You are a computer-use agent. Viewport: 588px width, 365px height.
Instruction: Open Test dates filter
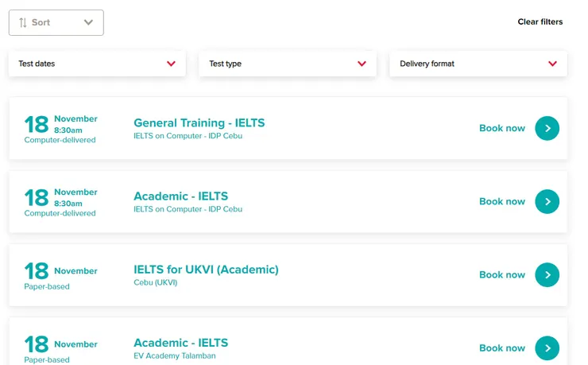pos(97,64)
